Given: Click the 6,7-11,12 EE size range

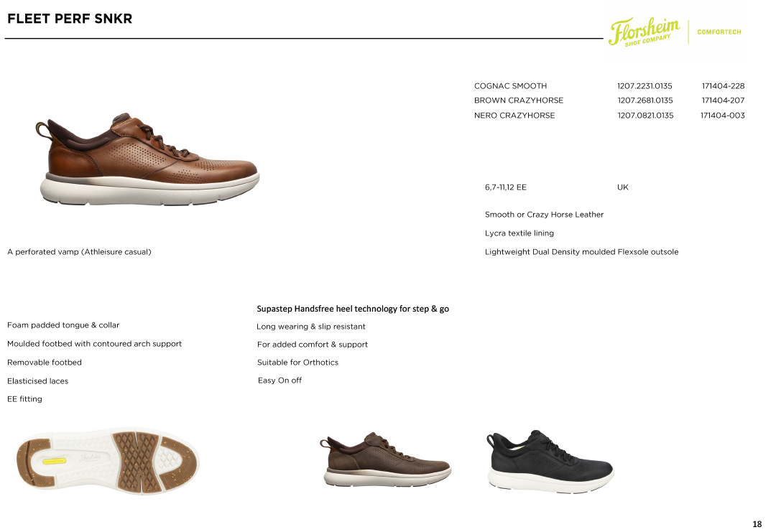Looking at the screenshot, I should [505, 187].
